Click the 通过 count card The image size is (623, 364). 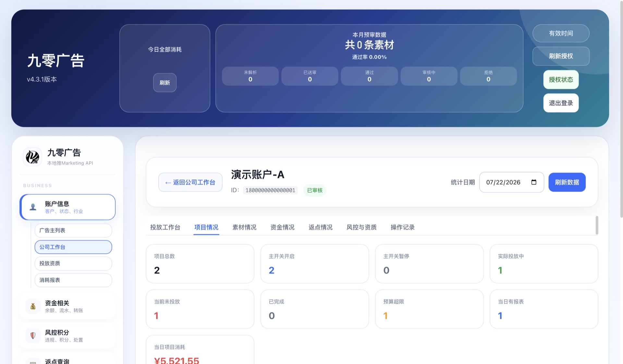tap(369, 76)
